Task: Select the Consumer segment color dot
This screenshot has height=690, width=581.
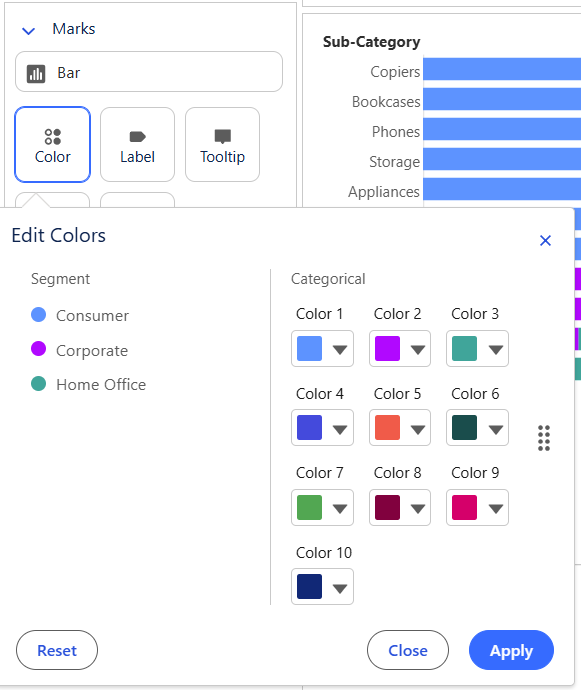Action: [39, 315]
